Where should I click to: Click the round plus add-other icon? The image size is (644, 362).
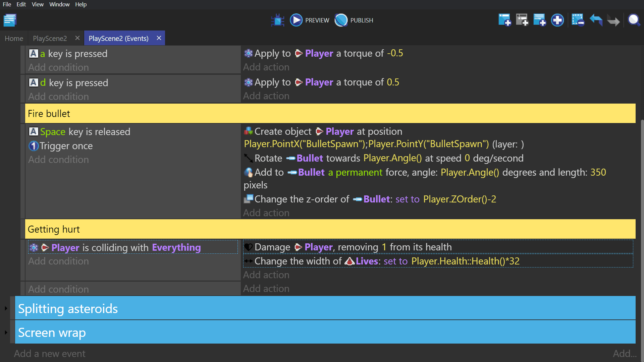[x=557, y=20]
